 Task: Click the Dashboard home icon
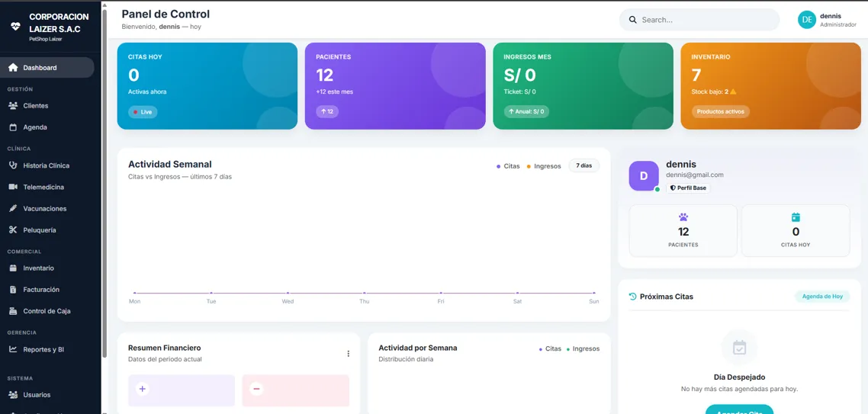click(x=13, y=68)
